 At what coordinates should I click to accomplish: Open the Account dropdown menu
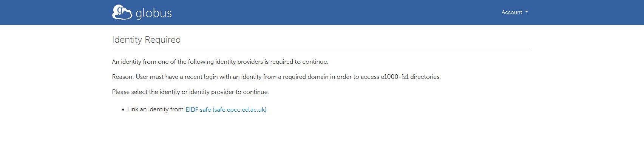point(514,12)
